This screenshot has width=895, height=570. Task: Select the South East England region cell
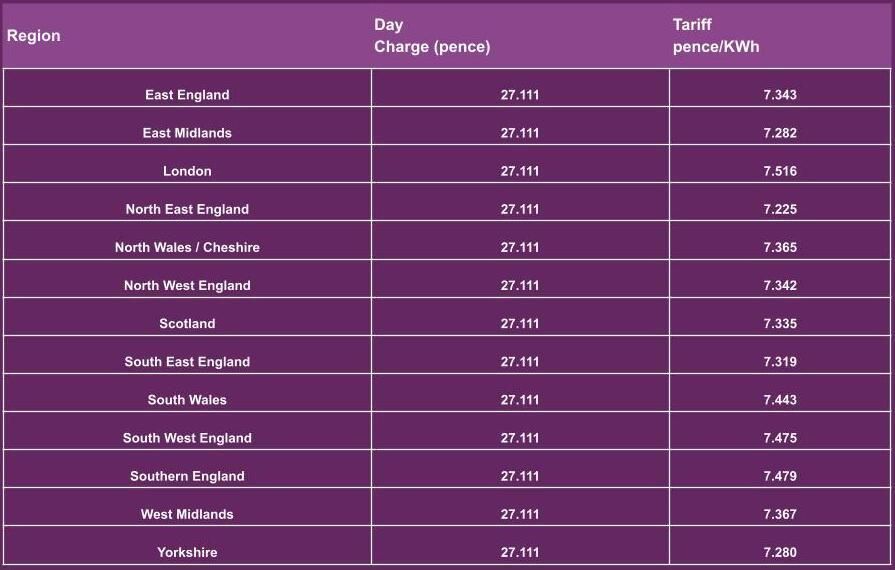tap(187, 361)
